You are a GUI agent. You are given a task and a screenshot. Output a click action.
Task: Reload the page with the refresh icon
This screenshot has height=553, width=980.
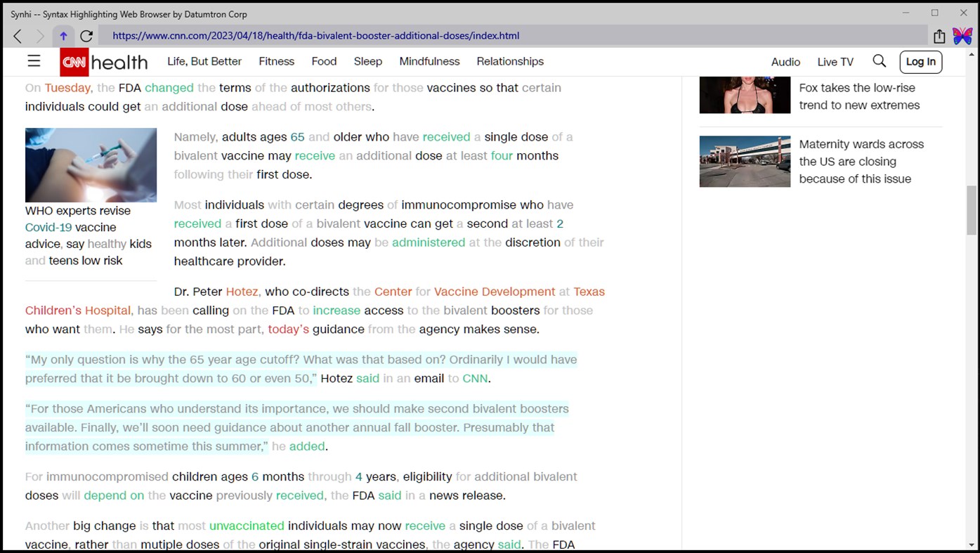pyautogui.click(x=86, y=35)
